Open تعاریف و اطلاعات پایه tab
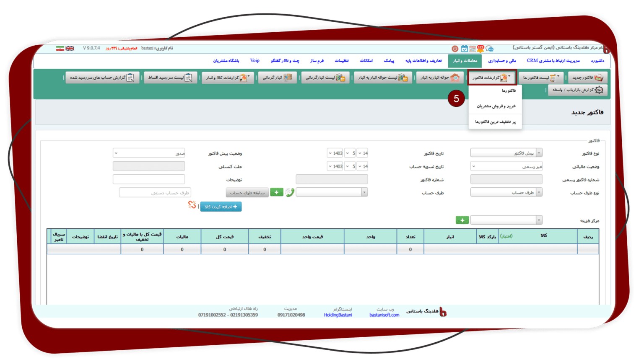Screen dimensions: 644x362 point(423,61)
